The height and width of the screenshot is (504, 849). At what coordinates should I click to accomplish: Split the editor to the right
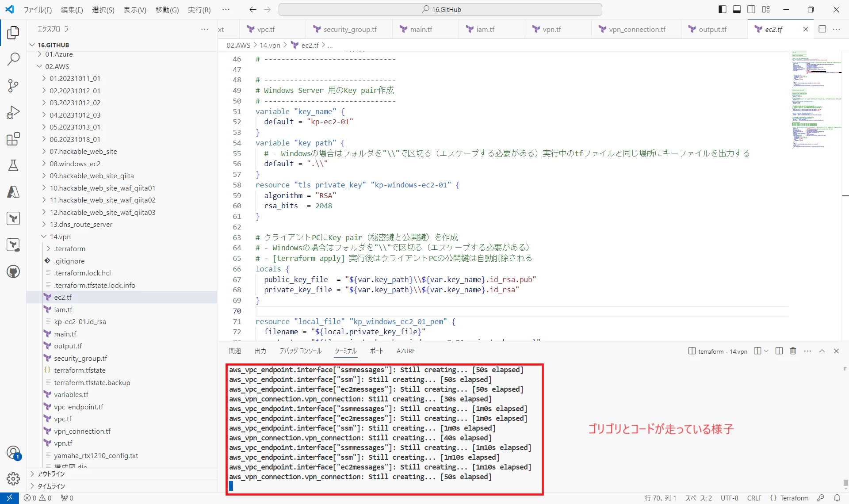click(x=822, y=29)
